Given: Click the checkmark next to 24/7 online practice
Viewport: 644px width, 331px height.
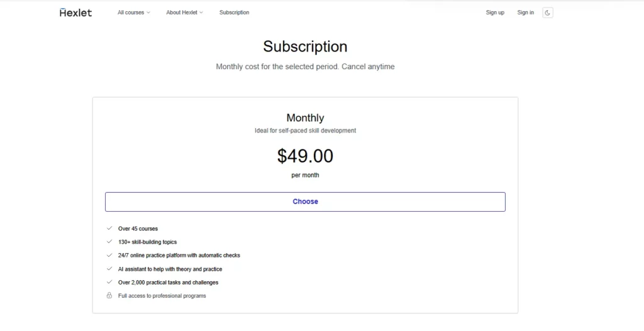Looking at the screenshot, I should point(109,256).
